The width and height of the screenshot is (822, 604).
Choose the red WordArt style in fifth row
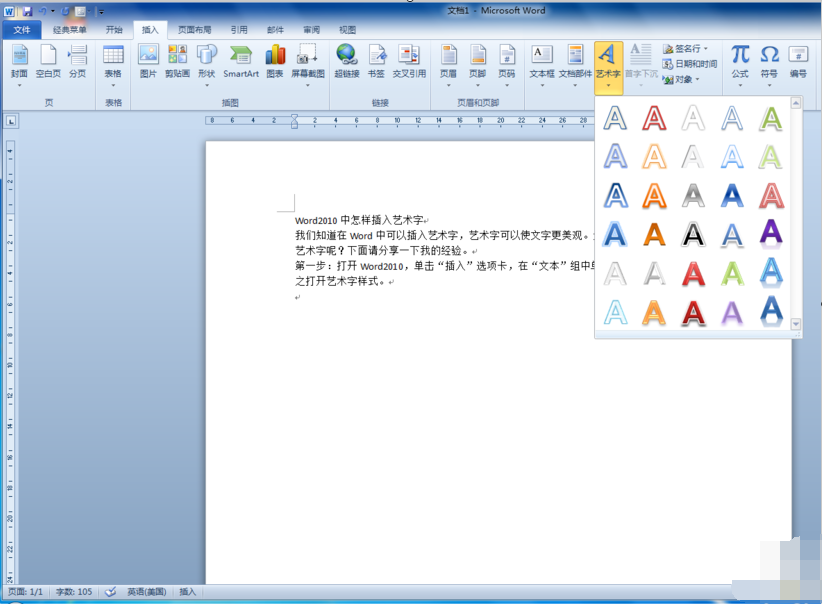click(693, 274)
